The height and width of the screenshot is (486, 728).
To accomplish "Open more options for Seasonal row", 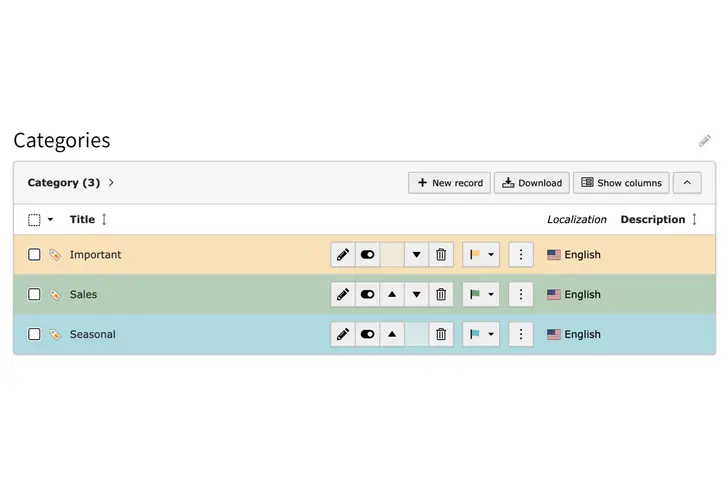I will point(521,335).
